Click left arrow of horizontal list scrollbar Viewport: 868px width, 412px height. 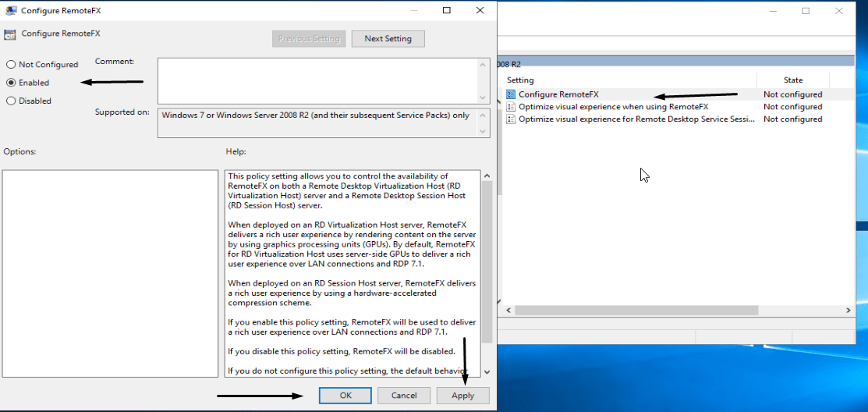(508, 311)
